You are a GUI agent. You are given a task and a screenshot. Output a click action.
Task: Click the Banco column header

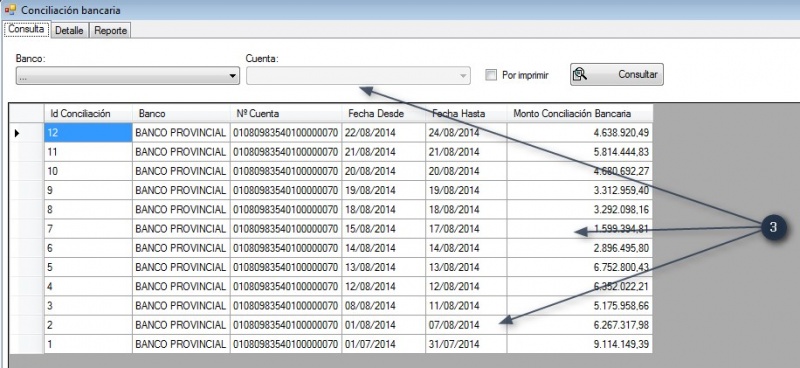coord(181,113)
